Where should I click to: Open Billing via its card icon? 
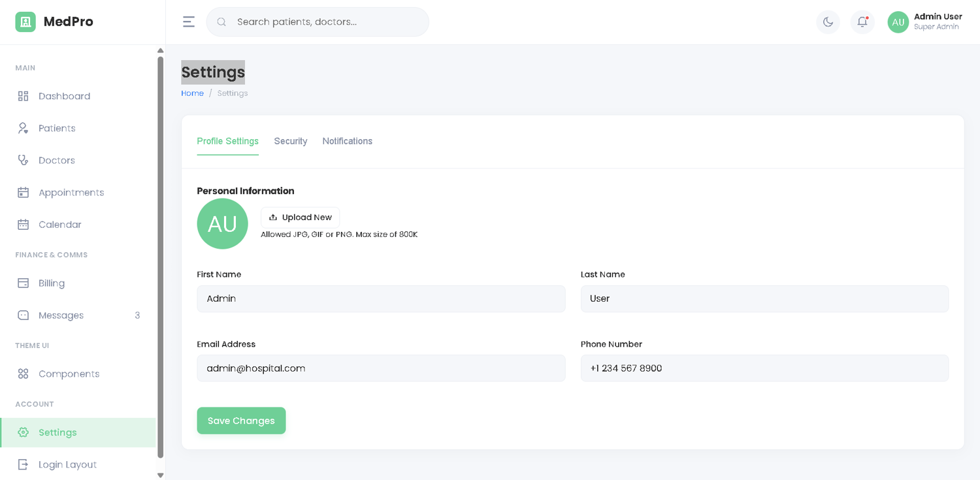point(24,283)
